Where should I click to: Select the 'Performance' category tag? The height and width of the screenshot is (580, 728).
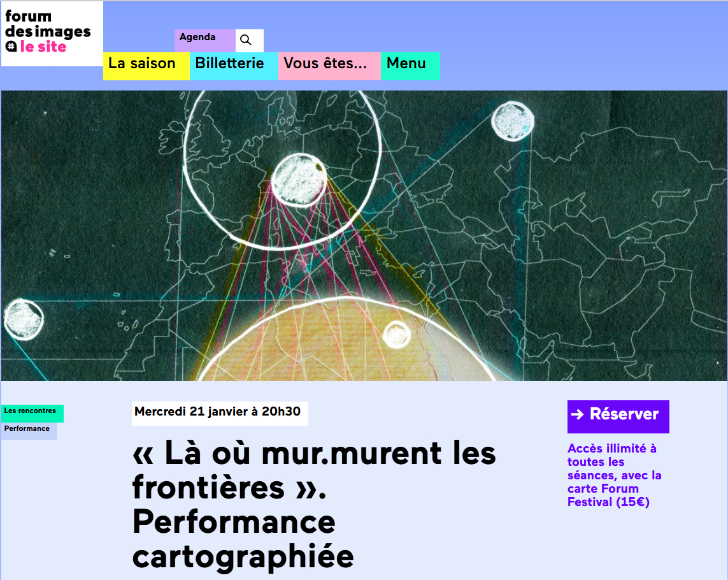pyautogui.click(x=28, y=430)
